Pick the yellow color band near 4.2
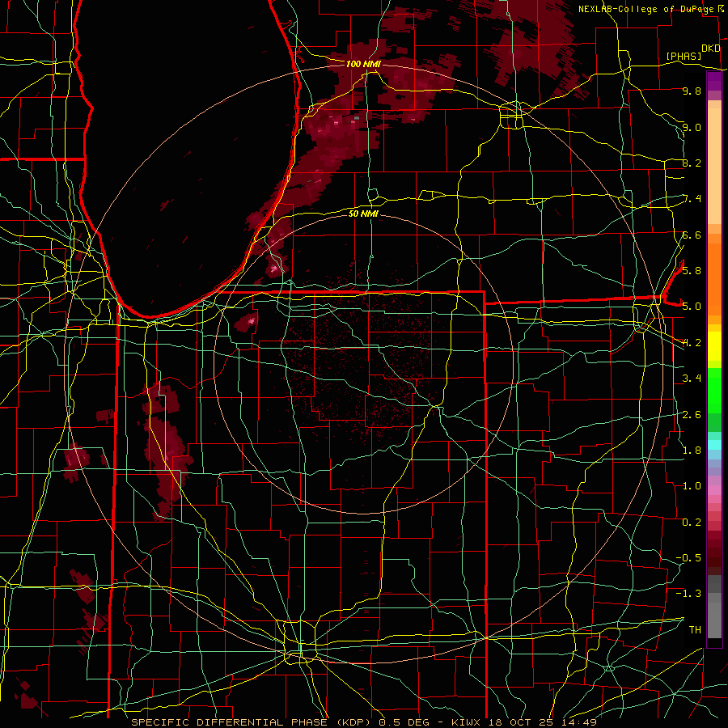Image resolution: width=728 pixels, height=728 pixels. (714, 346)
